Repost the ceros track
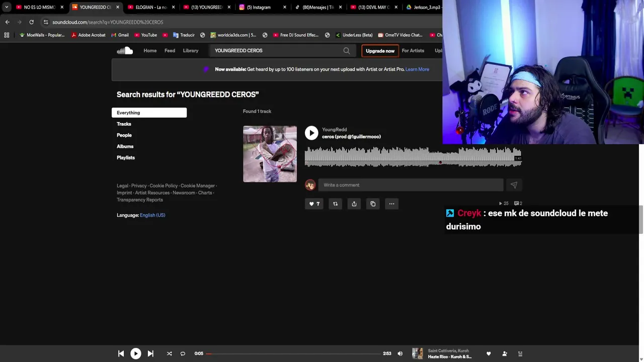Viewport: 644px width, 362px height. pos(336,204)
